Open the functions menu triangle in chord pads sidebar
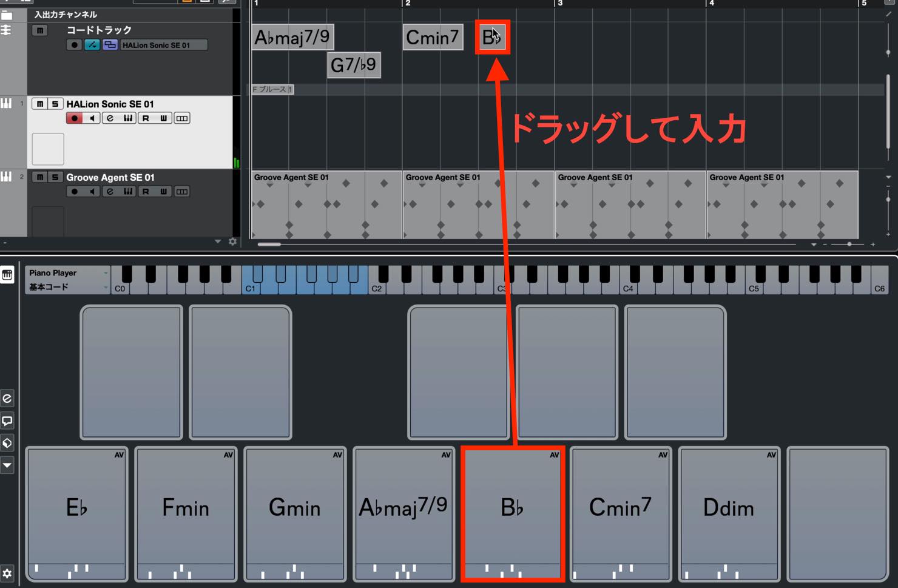Image resolution: width=898 pixels, height=588 pixels. (7, 465)
